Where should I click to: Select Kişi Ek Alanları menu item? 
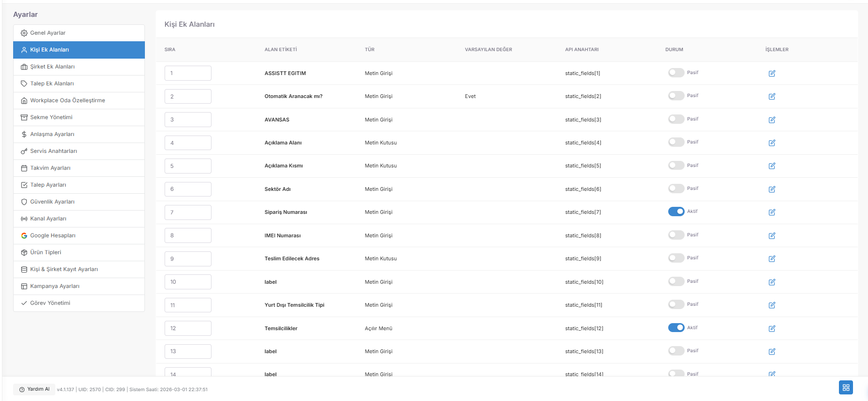[x=79, y=50]
